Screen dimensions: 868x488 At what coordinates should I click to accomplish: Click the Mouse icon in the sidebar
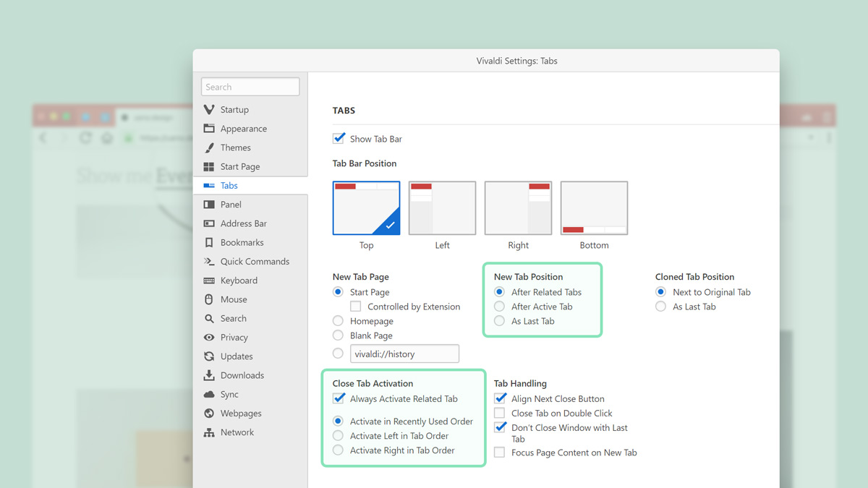pyautogui.click(x=209, y=299)
